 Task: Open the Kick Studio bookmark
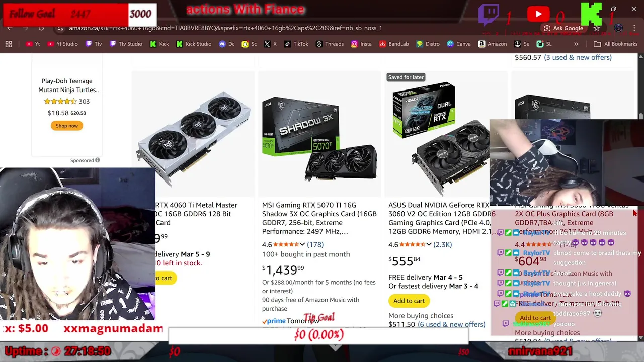(x=194, y=44)
